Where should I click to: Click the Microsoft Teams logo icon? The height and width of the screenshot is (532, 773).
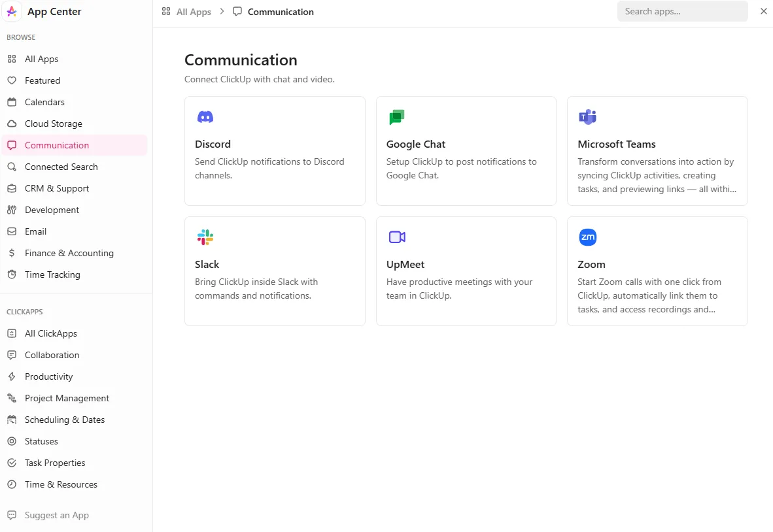[588, 117]
